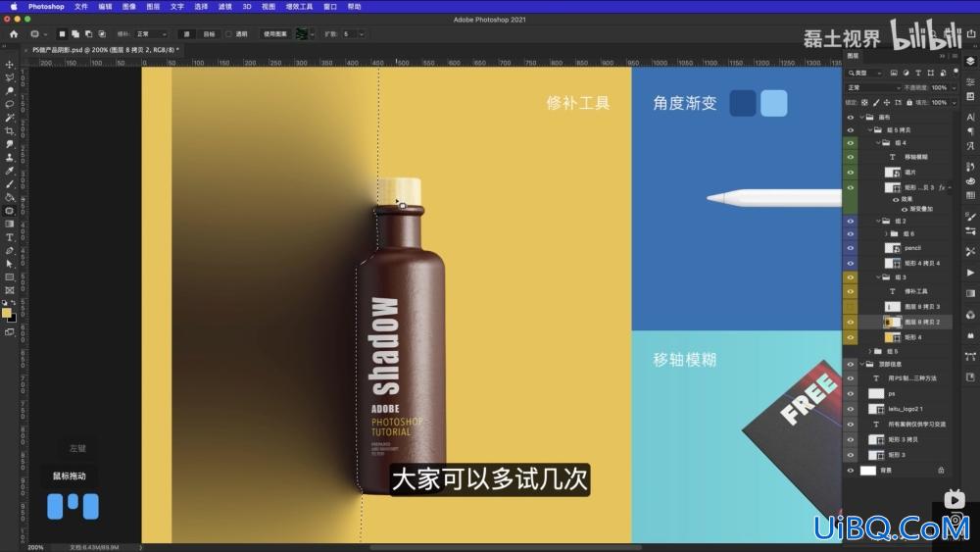Toggle visibility of 画布 group

pyautogui.click(x=850, y=117)
